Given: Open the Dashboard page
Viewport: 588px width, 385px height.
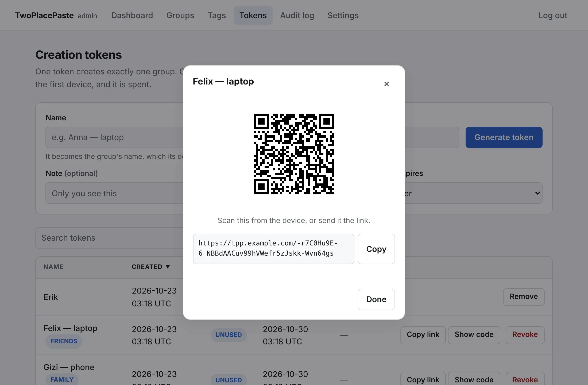Looking at the screenshot, I should pos(132,16).
